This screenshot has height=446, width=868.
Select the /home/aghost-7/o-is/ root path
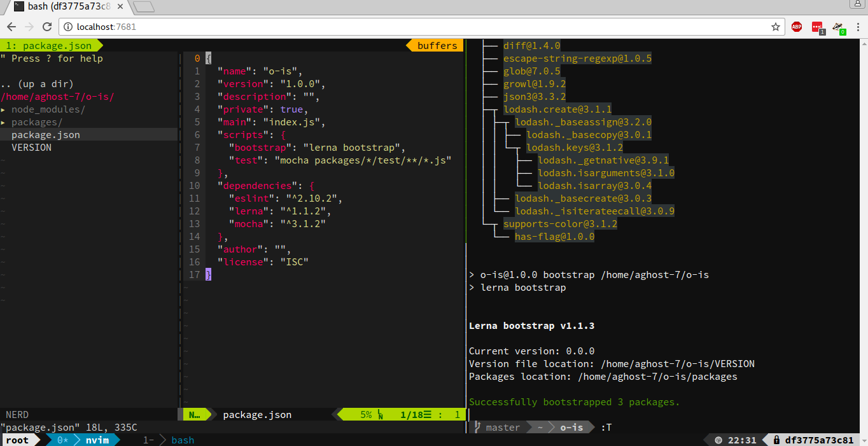point(57,97)
